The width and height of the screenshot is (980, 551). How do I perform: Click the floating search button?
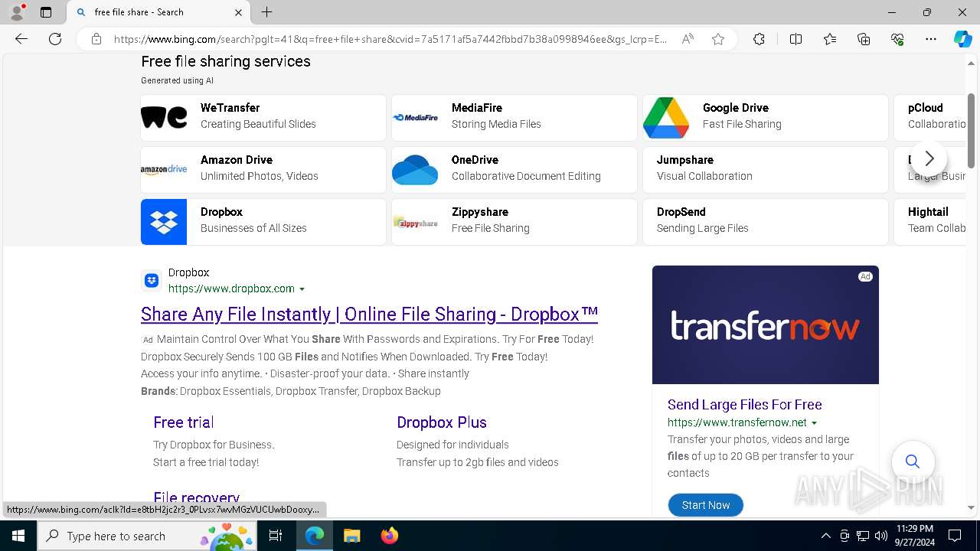[x=912, y=461]
